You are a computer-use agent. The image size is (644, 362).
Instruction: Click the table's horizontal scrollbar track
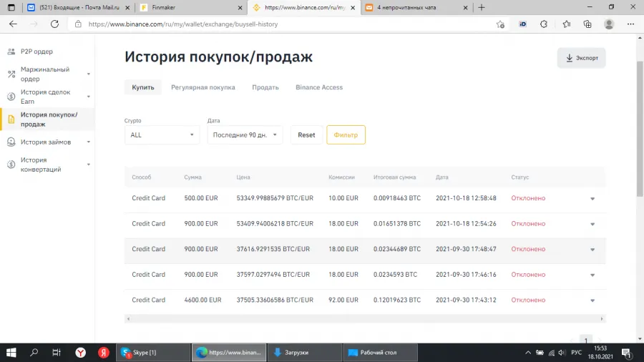(x=365, y=318)
